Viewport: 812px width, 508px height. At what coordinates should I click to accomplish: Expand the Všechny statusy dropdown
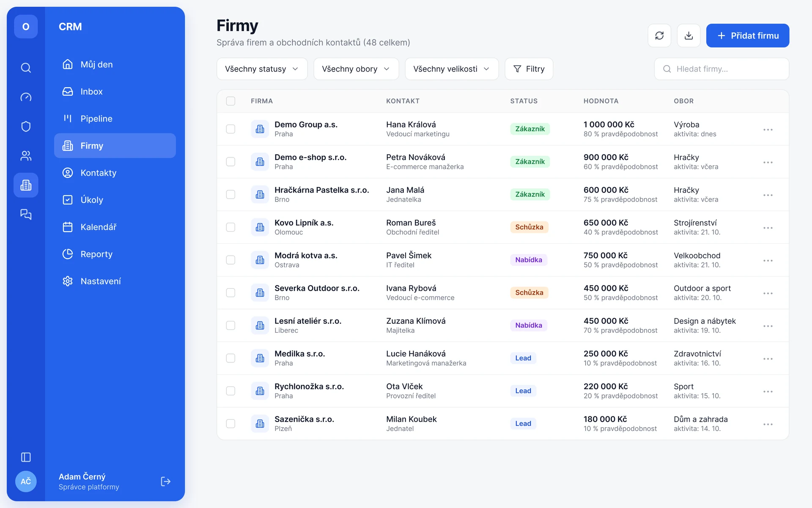pos(262,69)
